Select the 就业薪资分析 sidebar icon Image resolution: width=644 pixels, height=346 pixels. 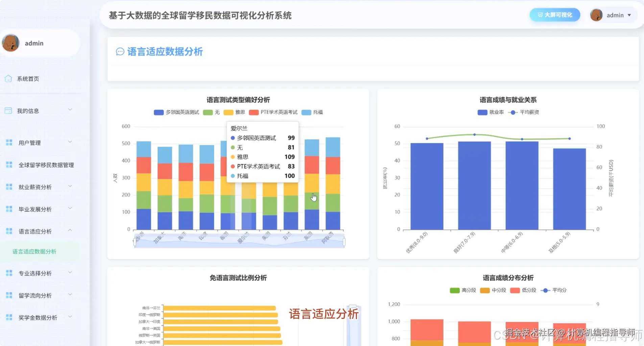[9, 187]
